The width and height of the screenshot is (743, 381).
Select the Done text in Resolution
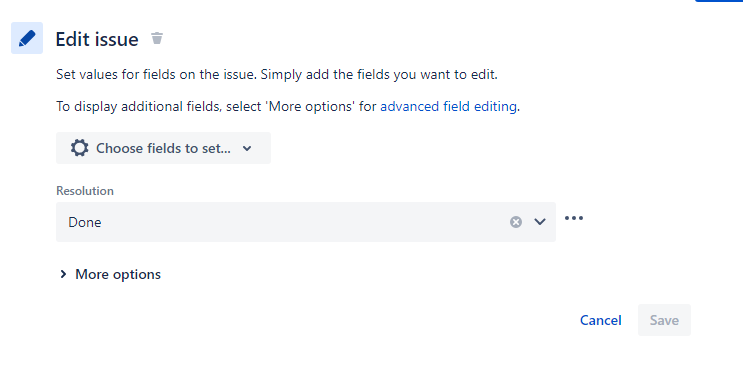point(85,222)
